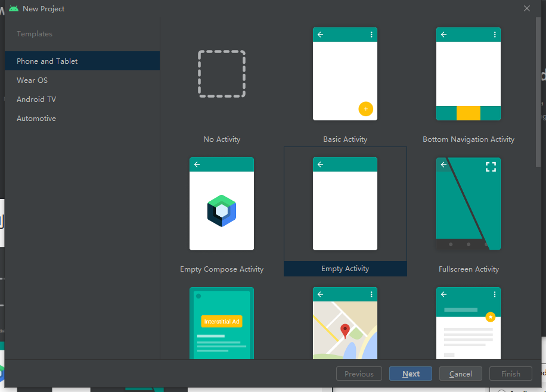Select the No Activity dashed-box template
Image resolution: width=546 pixels, height=392 pixels.
point(222,74)
